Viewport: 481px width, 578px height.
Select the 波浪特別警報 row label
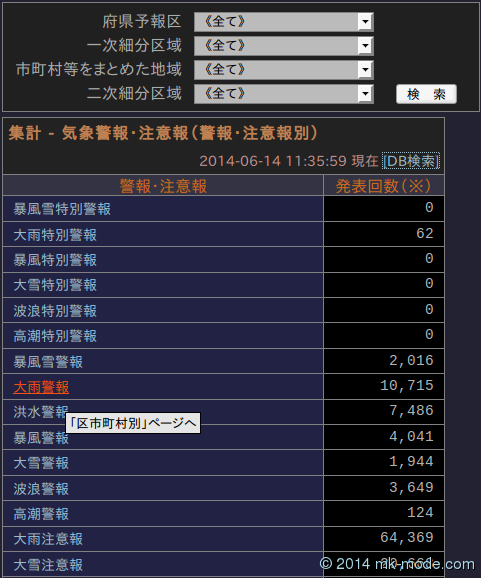pyautogui.click(x=55, y=311)
